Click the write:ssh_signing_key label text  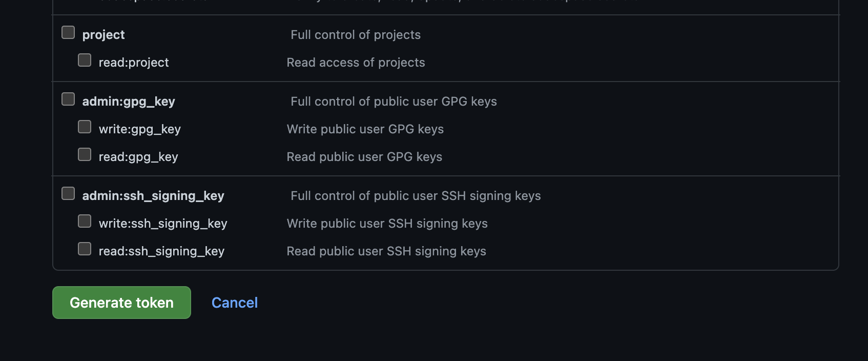pos(163,224)
